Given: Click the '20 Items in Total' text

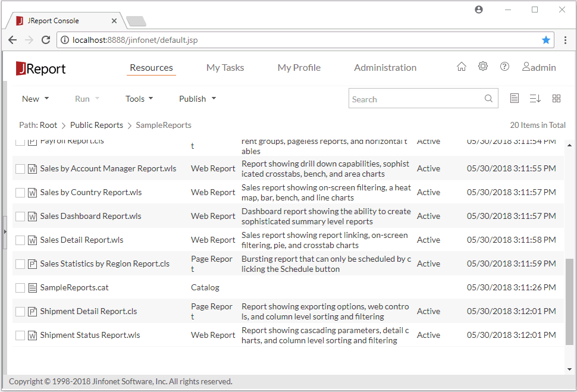Looking at the screenshot, I should pos(538,125).
